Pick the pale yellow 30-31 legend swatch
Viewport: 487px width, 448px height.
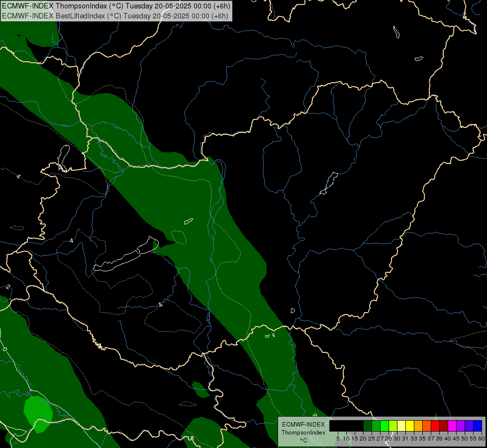pyautogui.click(x=401, y=426)
